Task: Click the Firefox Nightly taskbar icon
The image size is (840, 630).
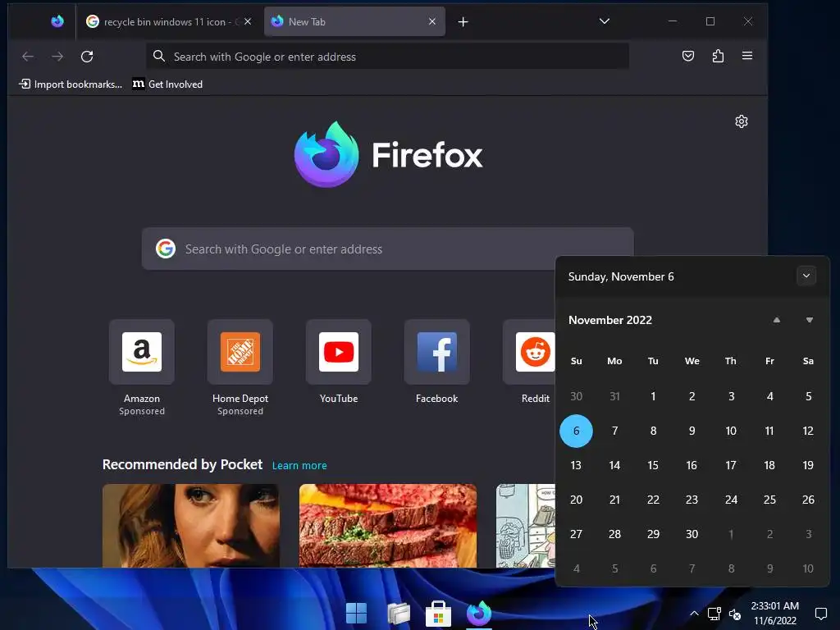Action: tap(479, 614)
